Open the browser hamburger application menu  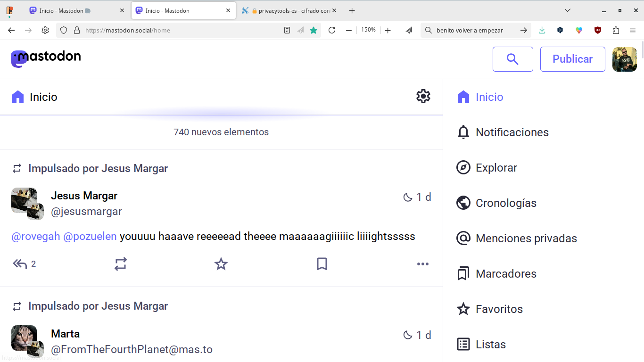[x=633, y=30]
